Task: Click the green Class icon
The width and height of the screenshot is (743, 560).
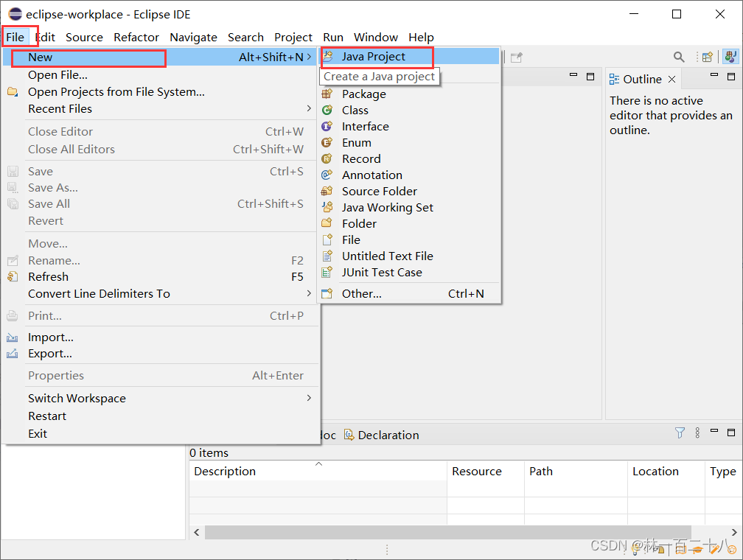Action: tap(327, 110)
